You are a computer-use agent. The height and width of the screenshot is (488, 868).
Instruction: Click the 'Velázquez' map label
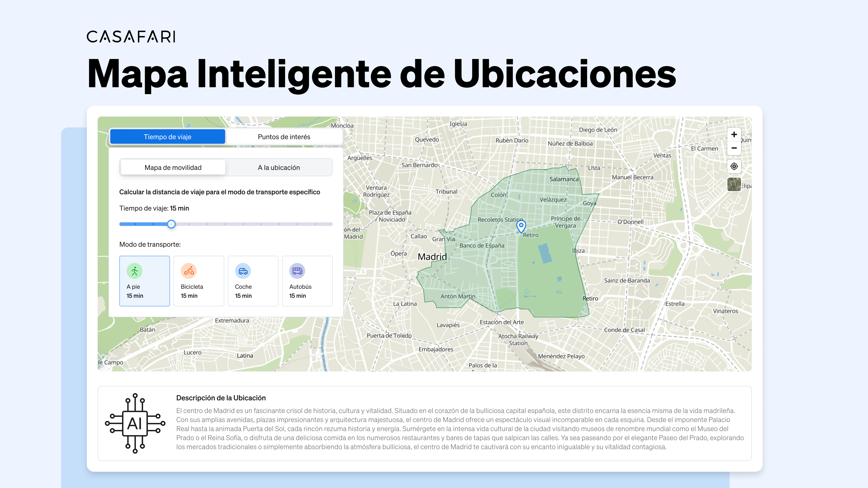click(x=553, y=200)
